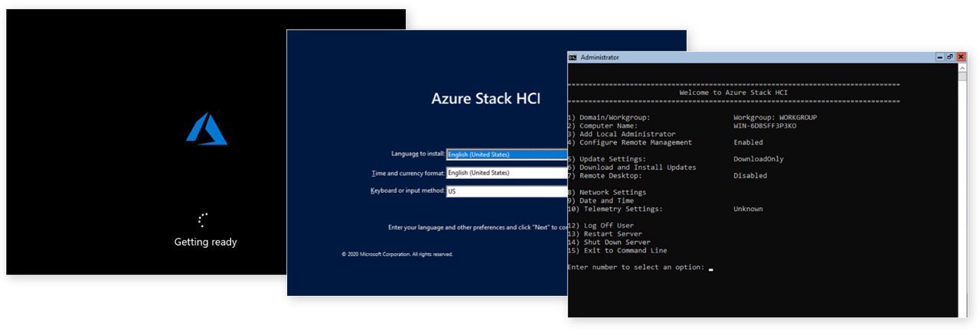The height and width of the screenshot is (335, 980).
Task: Click the 'Restart Server' console option
Action: pyautogui.click(x=605, y=234)
